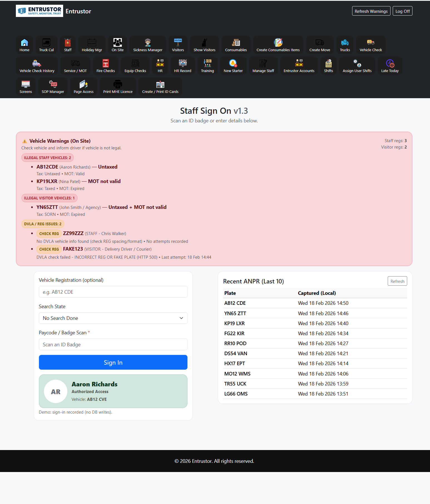Viewport: 430px width, 504px height.
Task: Open Sickness Manager icon
Action: [148, 45]
